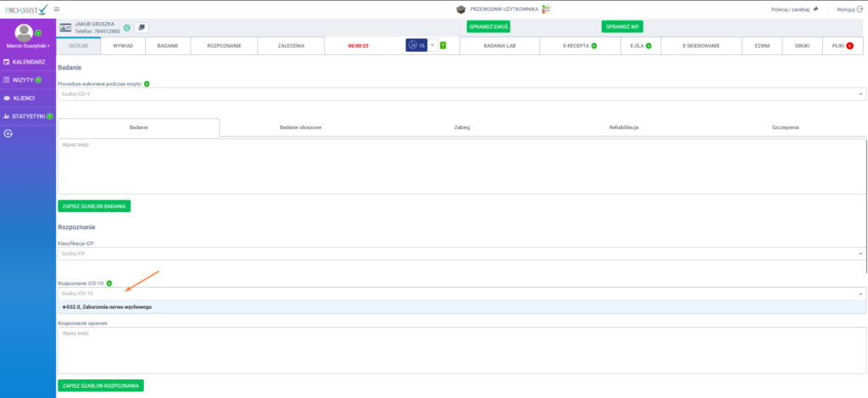Open the E-Recepta tab

580,45
